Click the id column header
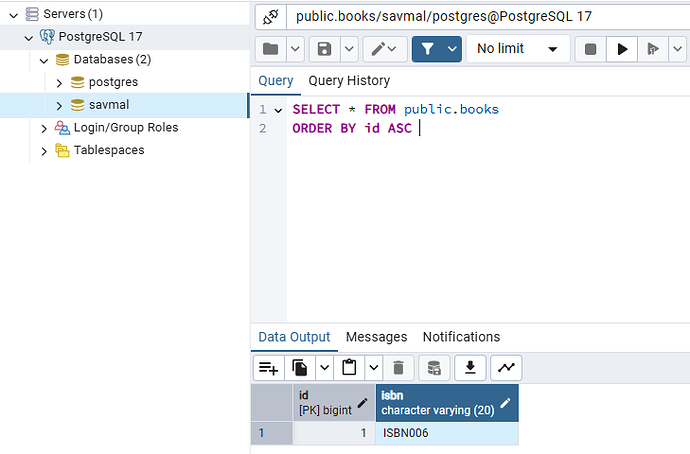 (334, 403)
